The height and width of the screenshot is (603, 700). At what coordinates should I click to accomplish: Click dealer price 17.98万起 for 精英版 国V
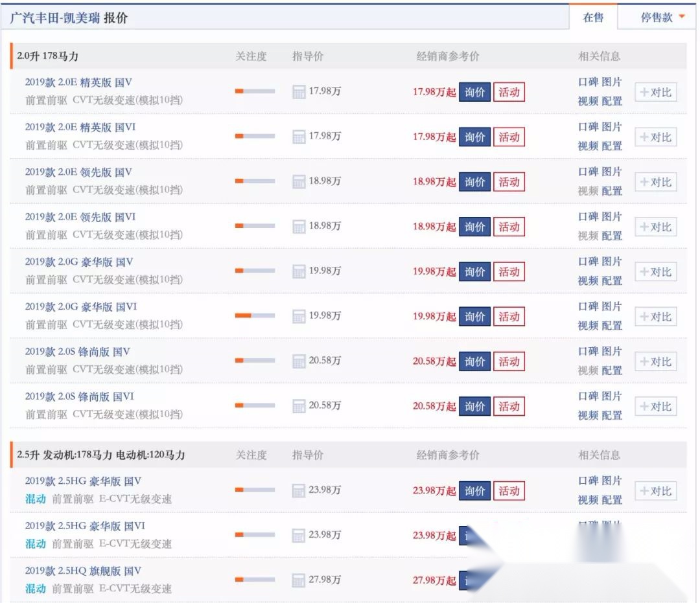coord(434,93)
